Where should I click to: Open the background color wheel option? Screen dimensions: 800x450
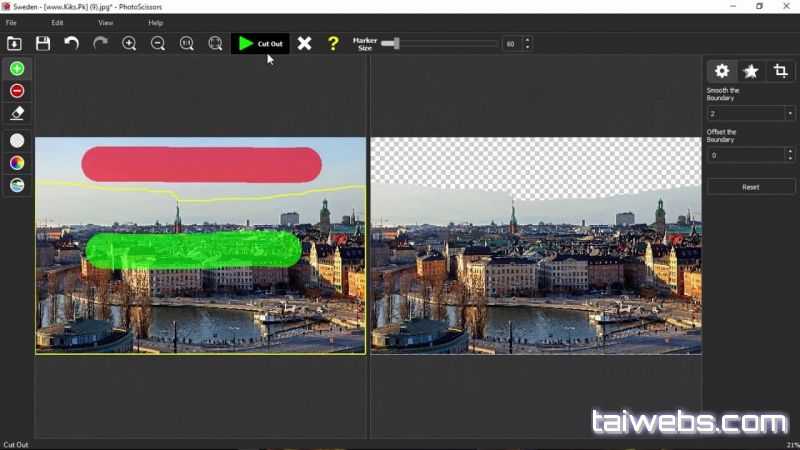[x=17, y=163]
